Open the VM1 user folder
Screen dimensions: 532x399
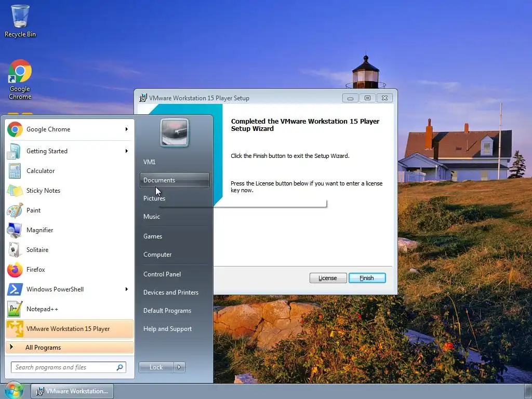pos(175,162)
